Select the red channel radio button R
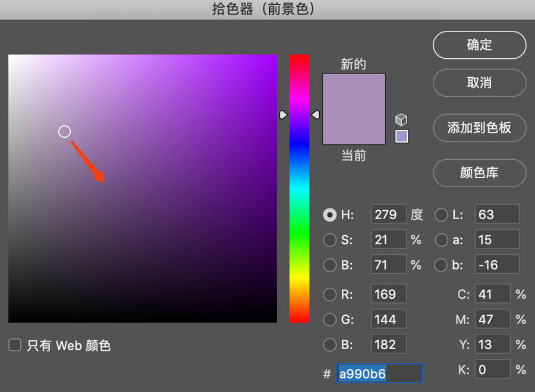This screenshot has width=535, height=392. click(x=331, y=294)
